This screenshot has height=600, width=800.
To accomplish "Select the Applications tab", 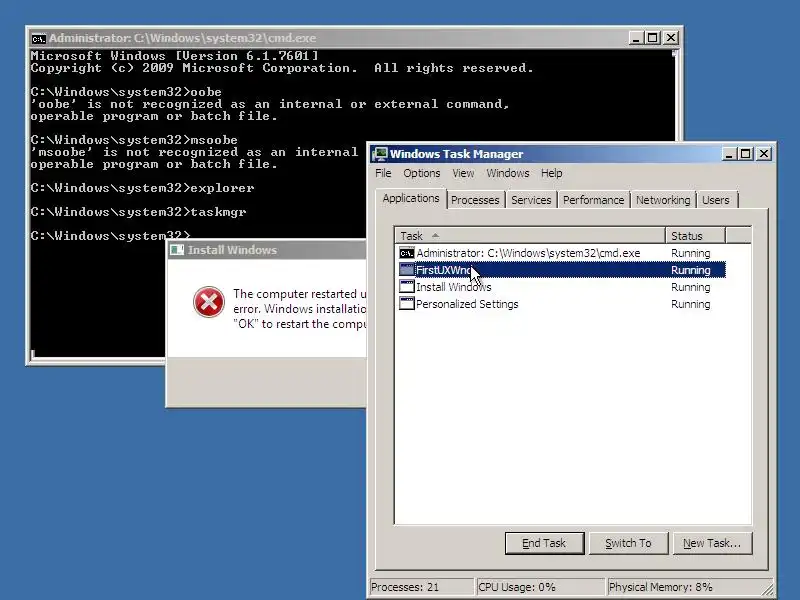I will click(x=411, y=198).
